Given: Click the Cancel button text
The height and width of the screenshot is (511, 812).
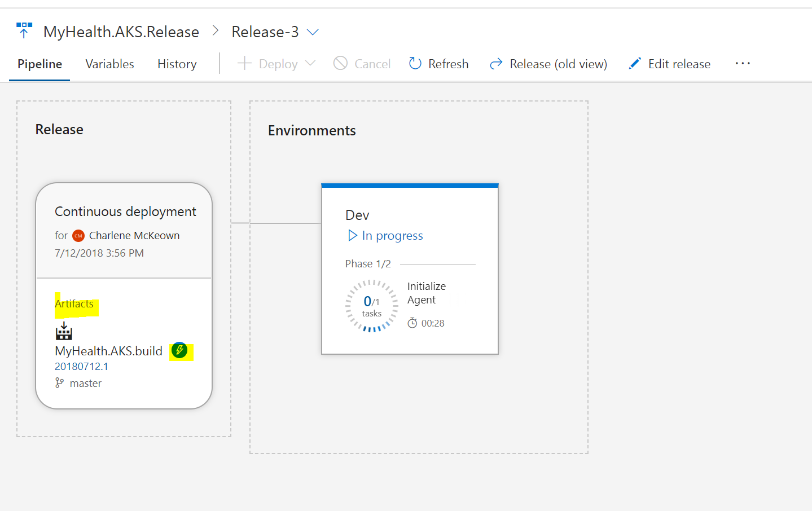Looking at the screenshot, I should pos(372,64).
